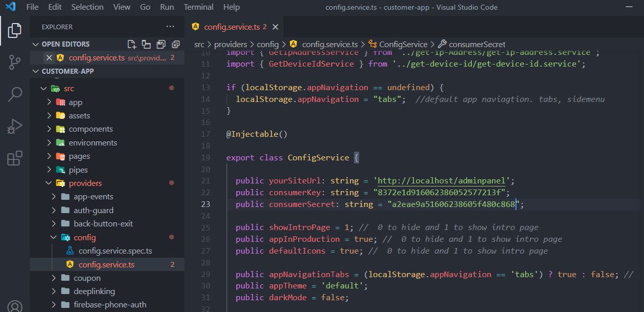Click the Accounts icon in activity bar
644x312 pixels.
coord(15,306)
